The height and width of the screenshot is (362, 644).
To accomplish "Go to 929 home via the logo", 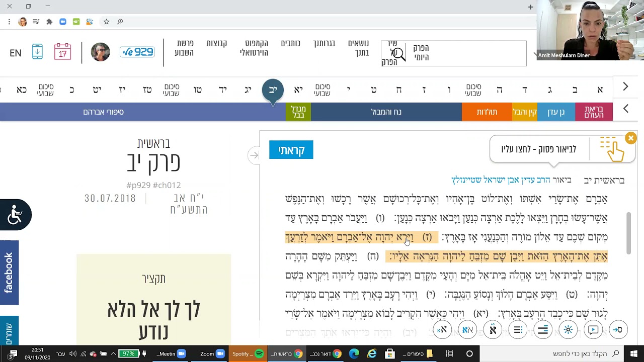I will (x=137, y=52).
